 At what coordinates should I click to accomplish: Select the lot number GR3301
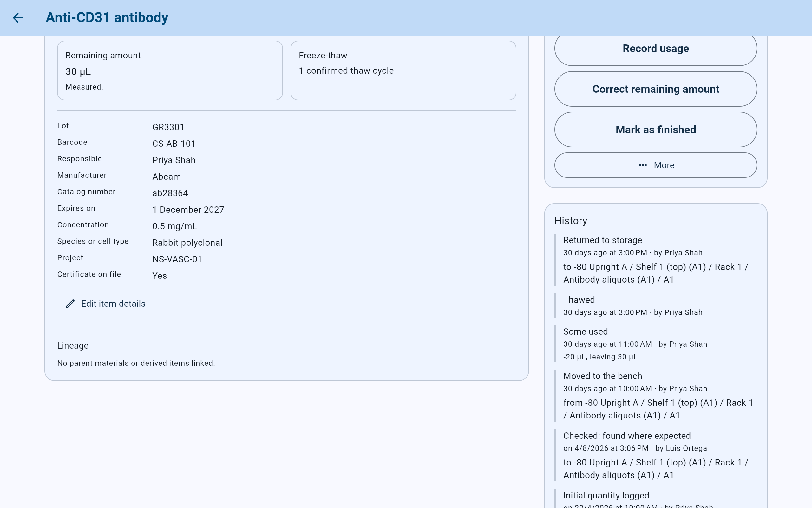168,127
